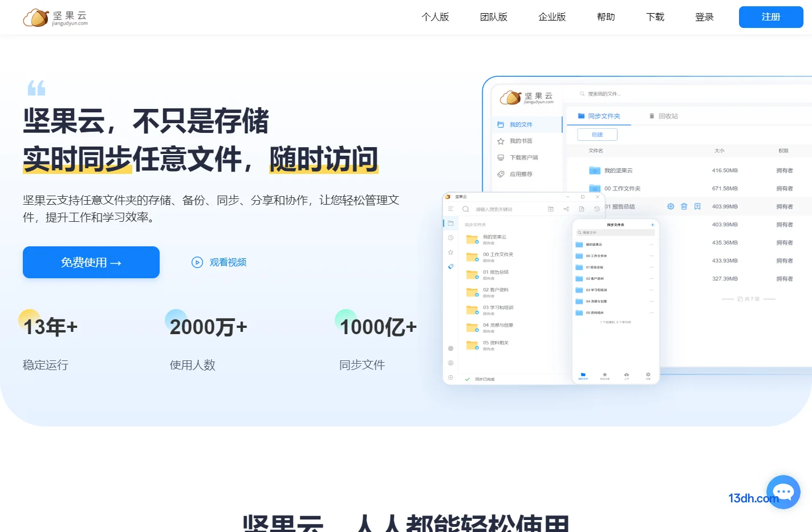This screenshot has width=812, height=532.
Task: Click new folder icon in desktop client toolbar
Action: [551, 209]
